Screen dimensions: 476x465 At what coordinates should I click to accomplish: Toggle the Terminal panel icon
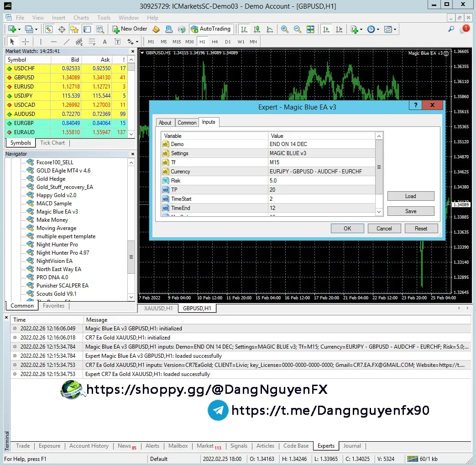[x=87, y=29]
